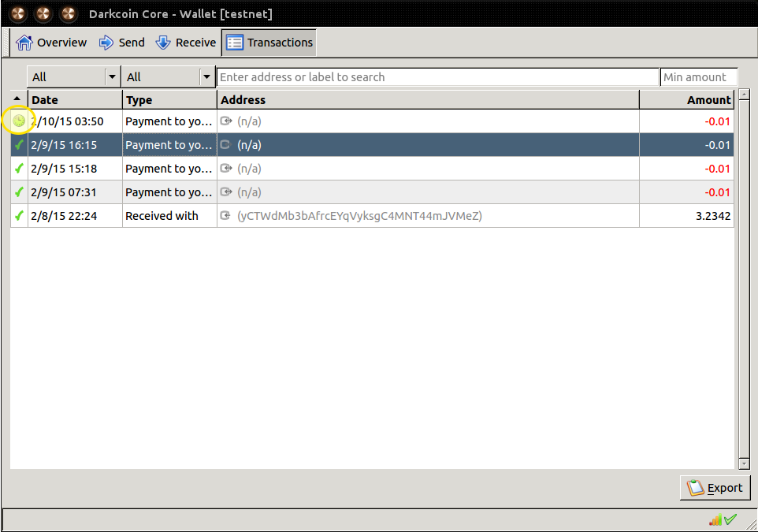Go to the Receive tab
Image resolution: width=758 pixels, height=532 pixels.
186,43
